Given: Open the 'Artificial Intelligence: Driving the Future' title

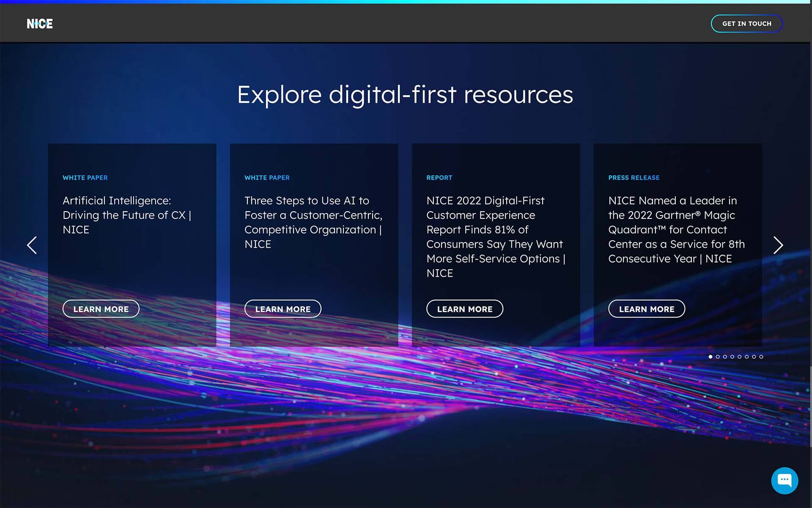Looking at the screenshot, I should (x=127, y=215).
